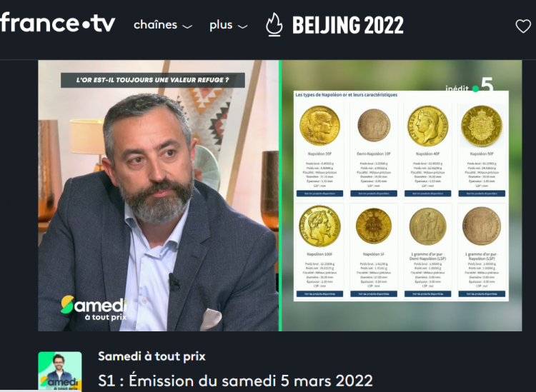The image size is (536, 392).
Task: Expand the plus menu chevron
Action: tap(242, 26)
